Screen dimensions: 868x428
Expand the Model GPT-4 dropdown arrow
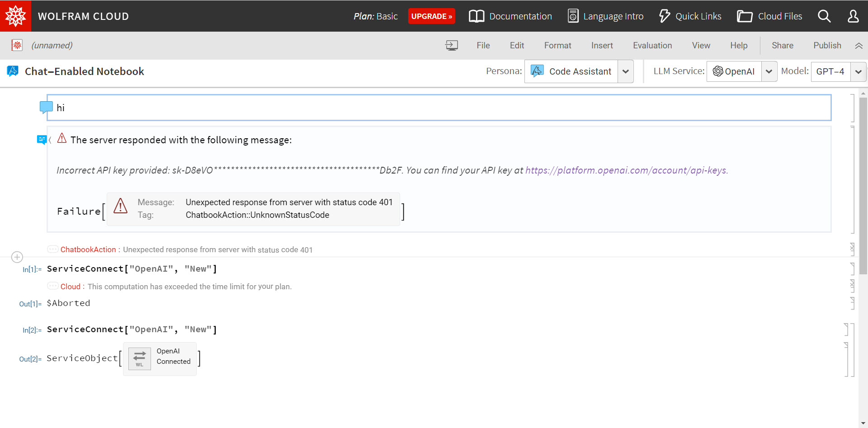(x=858, y=71)
